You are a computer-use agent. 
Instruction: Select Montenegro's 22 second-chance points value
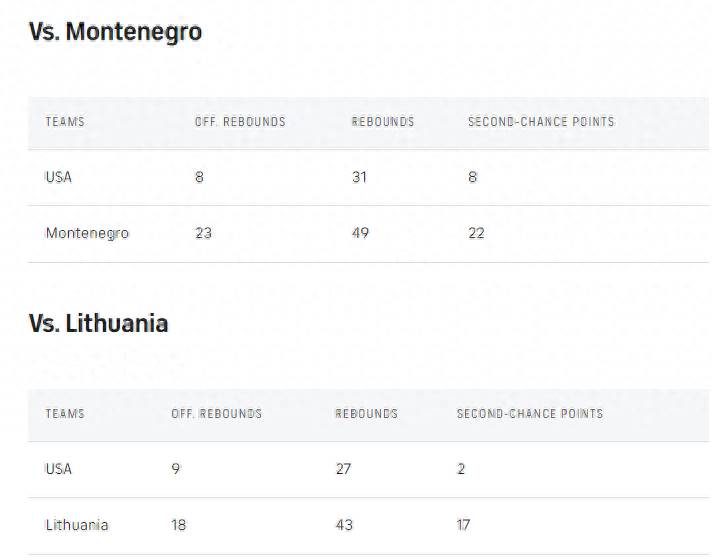pyautogui.click(x=476, y=233)
